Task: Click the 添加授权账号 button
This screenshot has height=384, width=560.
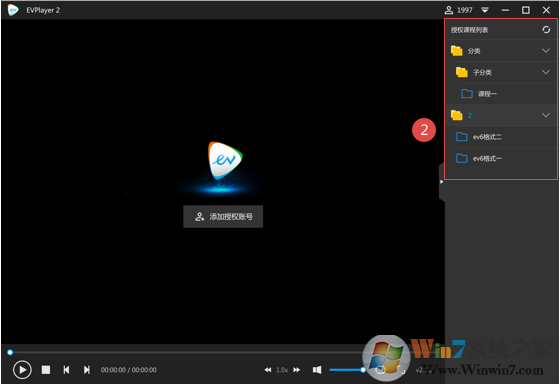Action: click(223, 216)
